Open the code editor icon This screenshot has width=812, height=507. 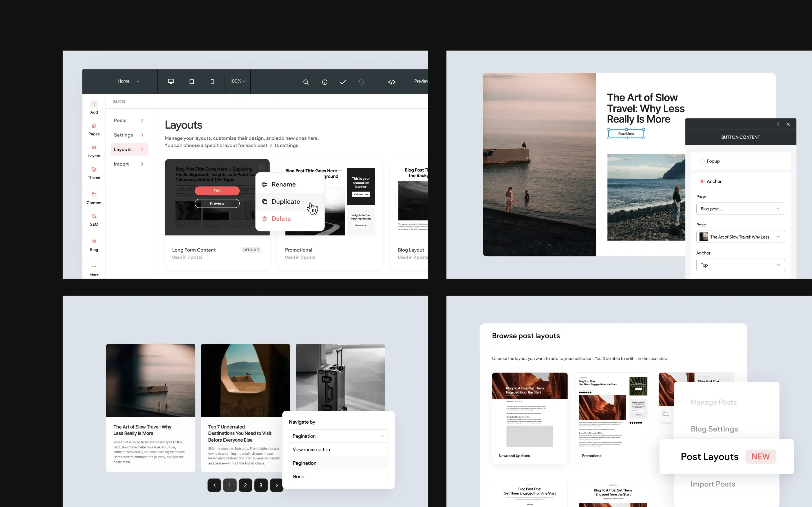click(392, 82)
